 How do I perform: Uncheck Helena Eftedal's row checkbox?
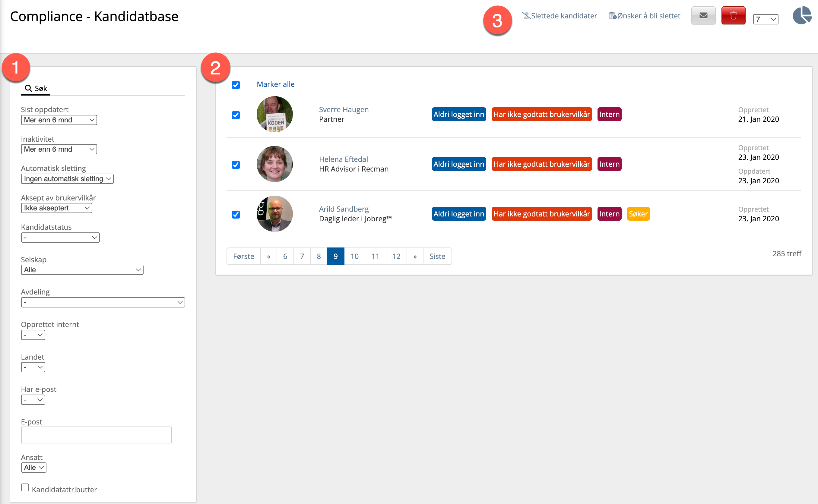tap(236, 165)
